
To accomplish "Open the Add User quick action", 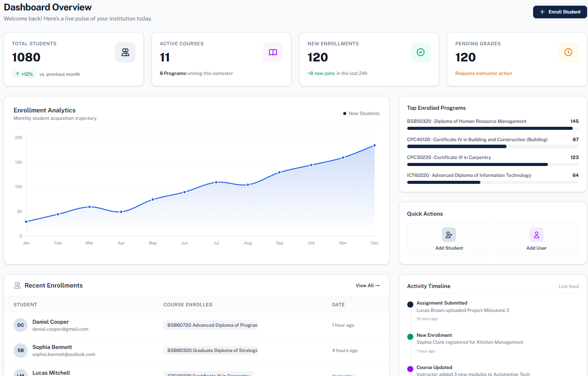I will coord(536,239).
